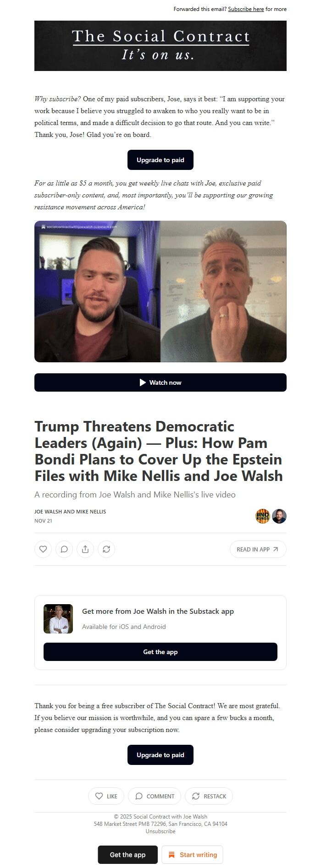The image size is (321, 868).
Task: Click the COMMENT button in the footer
Action: (x=155, y=796)
